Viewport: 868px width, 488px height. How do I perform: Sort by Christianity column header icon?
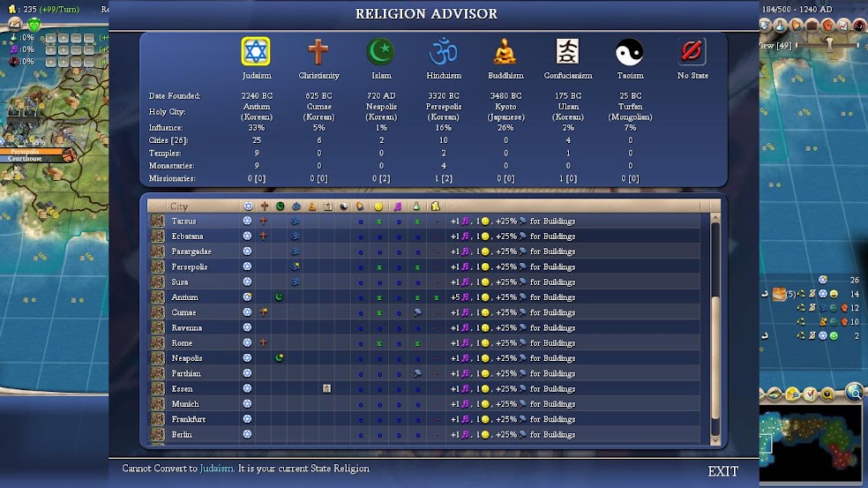point(264,206)
